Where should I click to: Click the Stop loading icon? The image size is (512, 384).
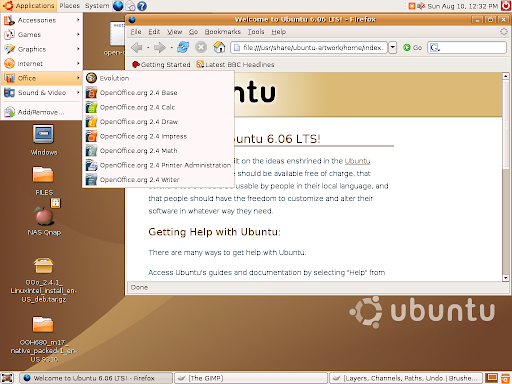coord(201,47)
